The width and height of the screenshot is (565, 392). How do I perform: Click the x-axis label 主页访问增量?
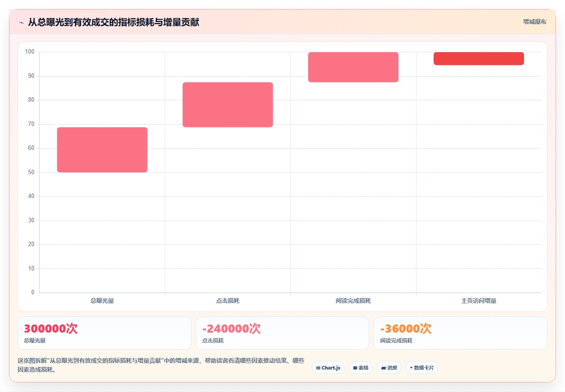click(x=479, y=301)
